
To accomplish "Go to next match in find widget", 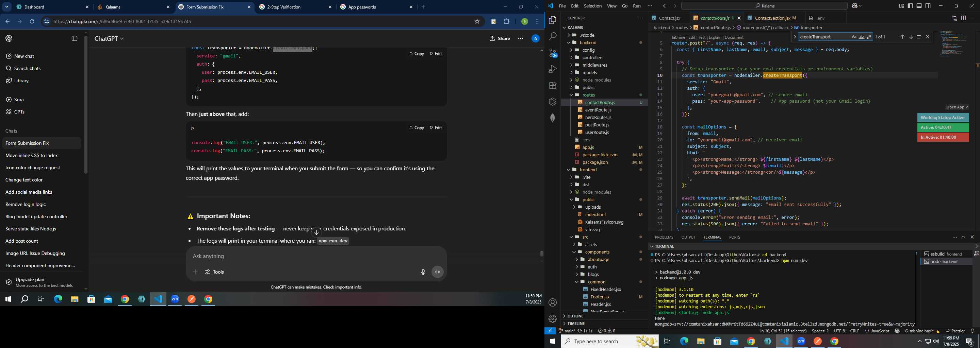I will point(911,37).
